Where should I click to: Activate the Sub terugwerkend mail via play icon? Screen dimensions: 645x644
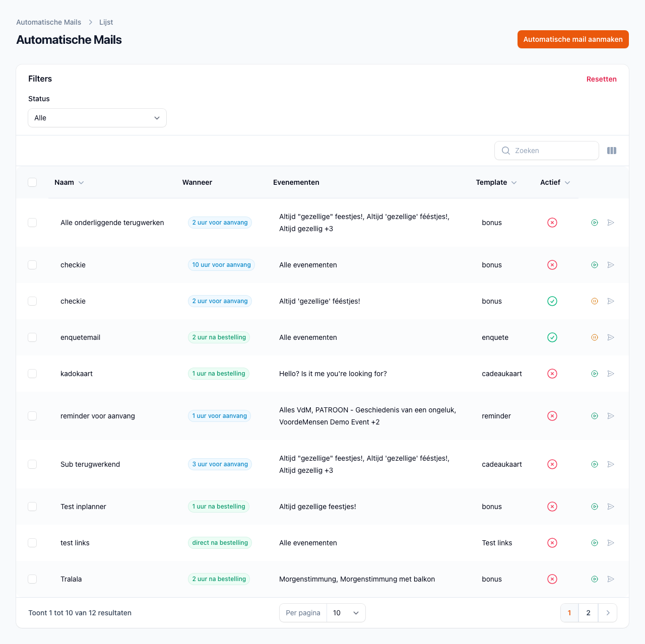(595, 464)
